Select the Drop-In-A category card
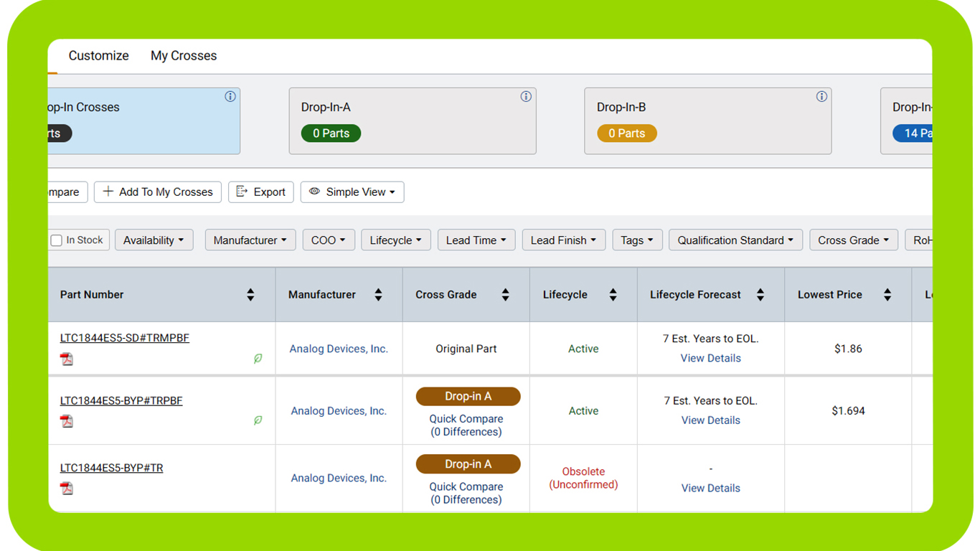Image resolution: width=980 pixels, height=551 pixels. coord(413,121)
